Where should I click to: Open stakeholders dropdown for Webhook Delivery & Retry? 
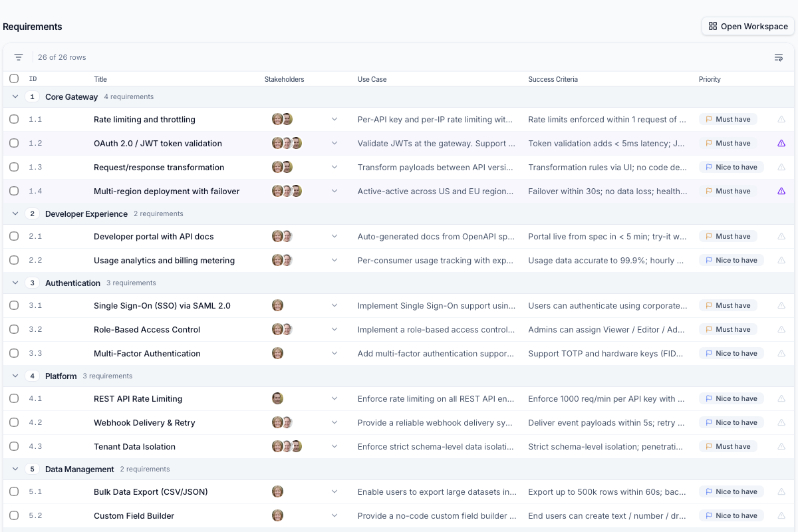pos(334,423)
